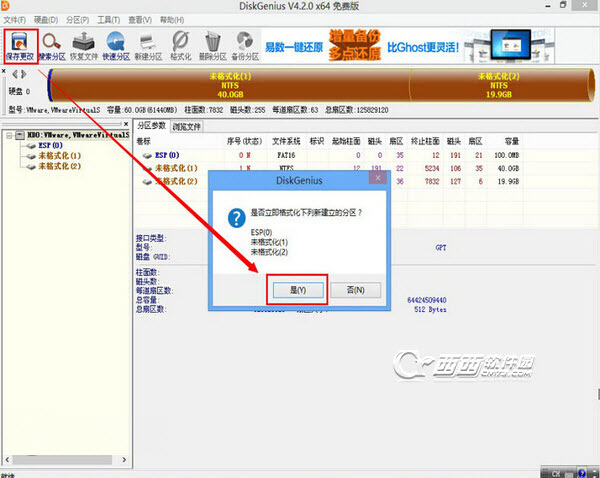
Task: Click the 512 Bytes sector size value
Action: click(x=430, y=309)
